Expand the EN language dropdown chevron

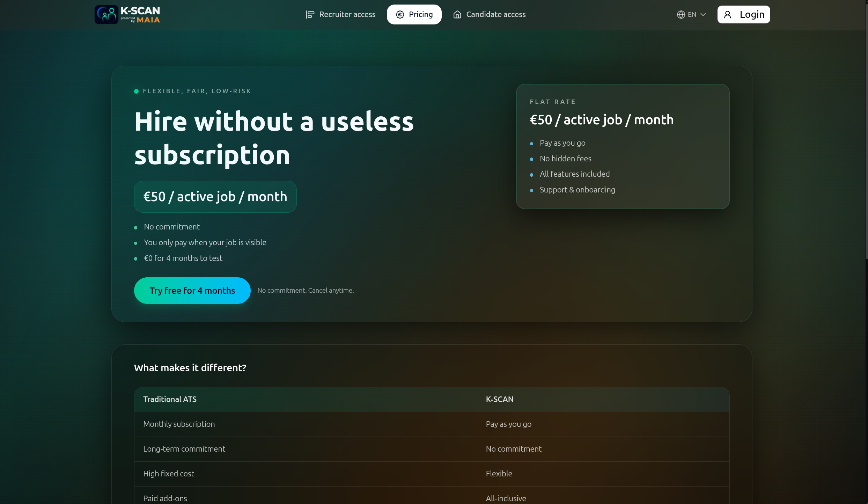[x=703, y=15]
